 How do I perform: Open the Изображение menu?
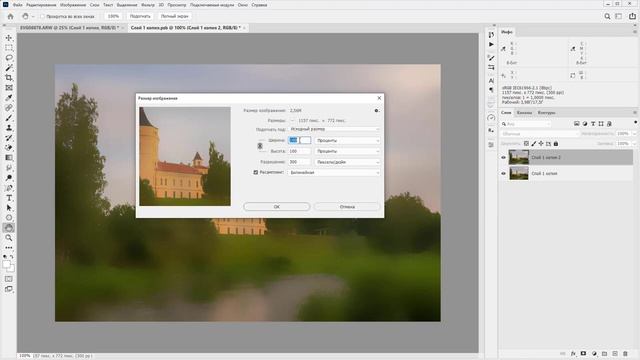pyautogui.click(x=73, y=5)
